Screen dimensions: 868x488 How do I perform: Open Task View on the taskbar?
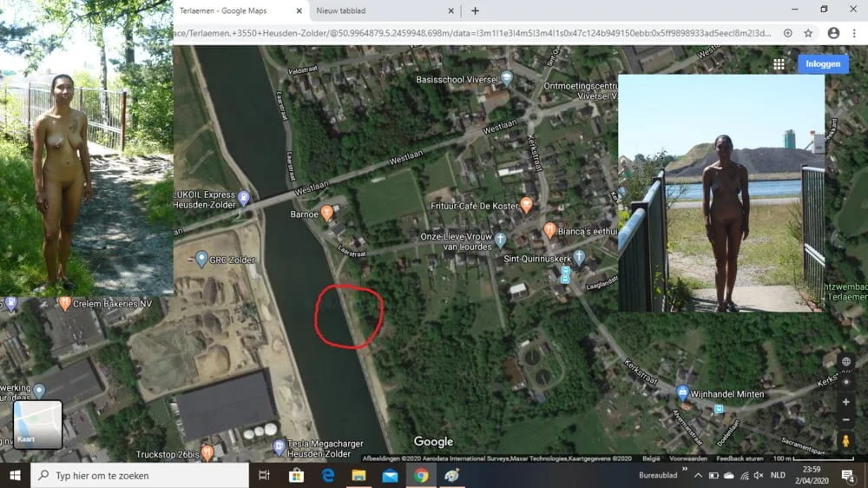[x=264, y=475]
